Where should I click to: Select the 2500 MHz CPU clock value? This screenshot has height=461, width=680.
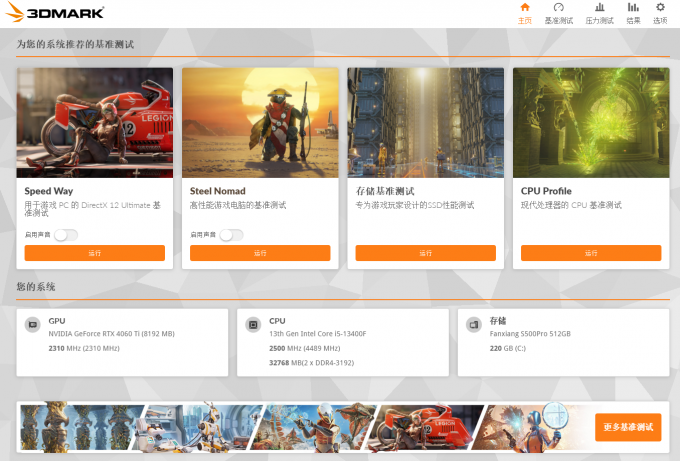(x=305, y=348)
